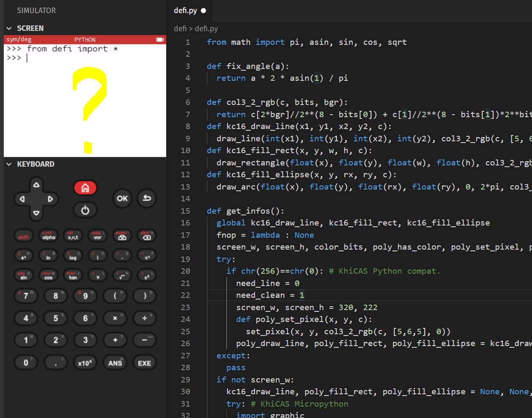
Task: Click the plus key
Action: tap(115, 340)
